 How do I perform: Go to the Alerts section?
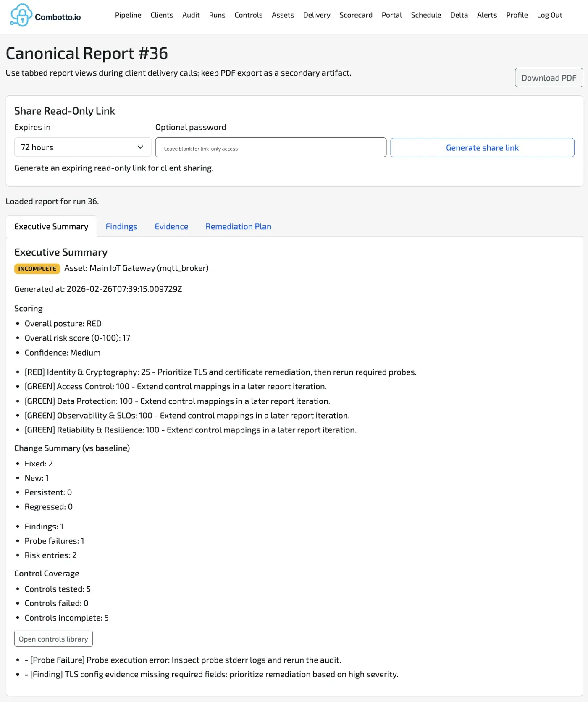coord(486,15)
